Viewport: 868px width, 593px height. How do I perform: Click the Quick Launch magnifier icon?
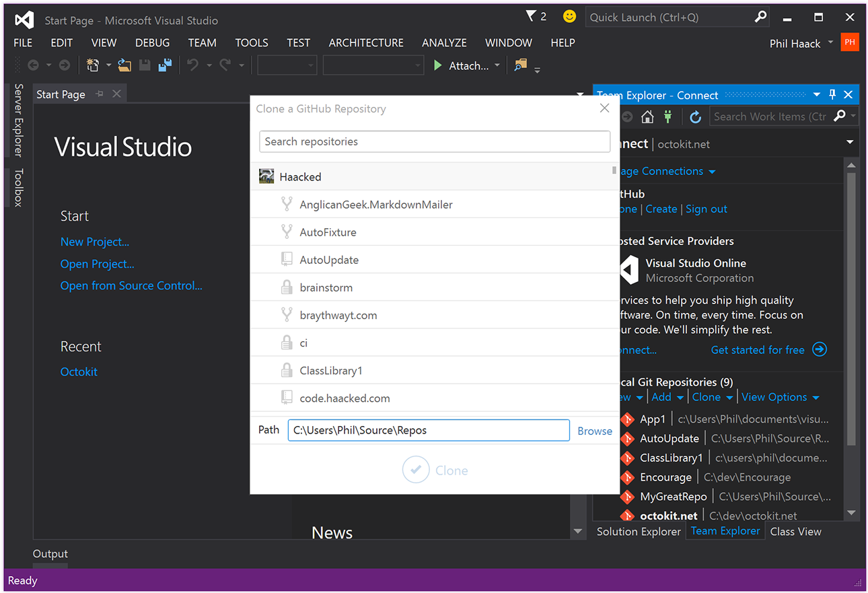pyautogui.click(x=760, y=17)
